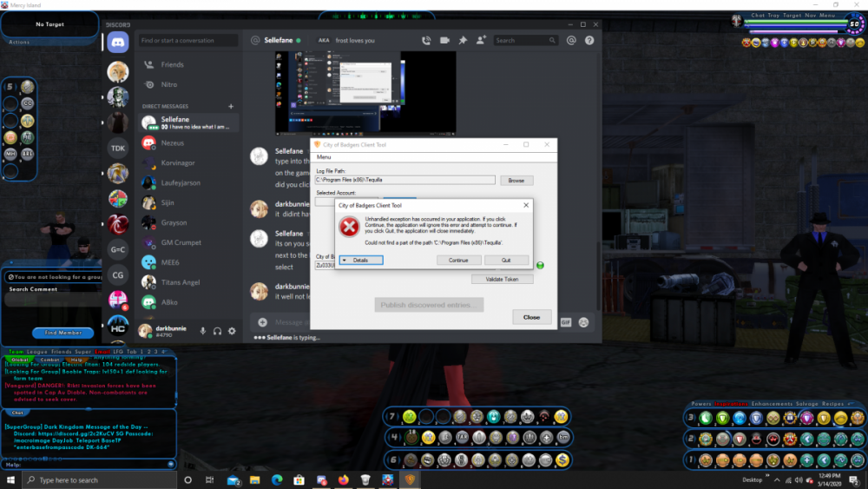Open Friends in Discord sidebar
Viewport: 868px width, 489px height.
pos(188,65)
